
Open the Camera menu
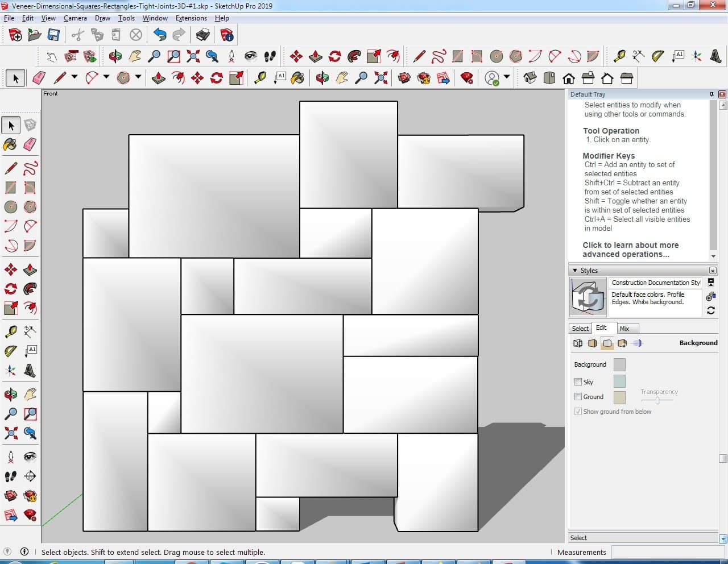pos(75,18)
